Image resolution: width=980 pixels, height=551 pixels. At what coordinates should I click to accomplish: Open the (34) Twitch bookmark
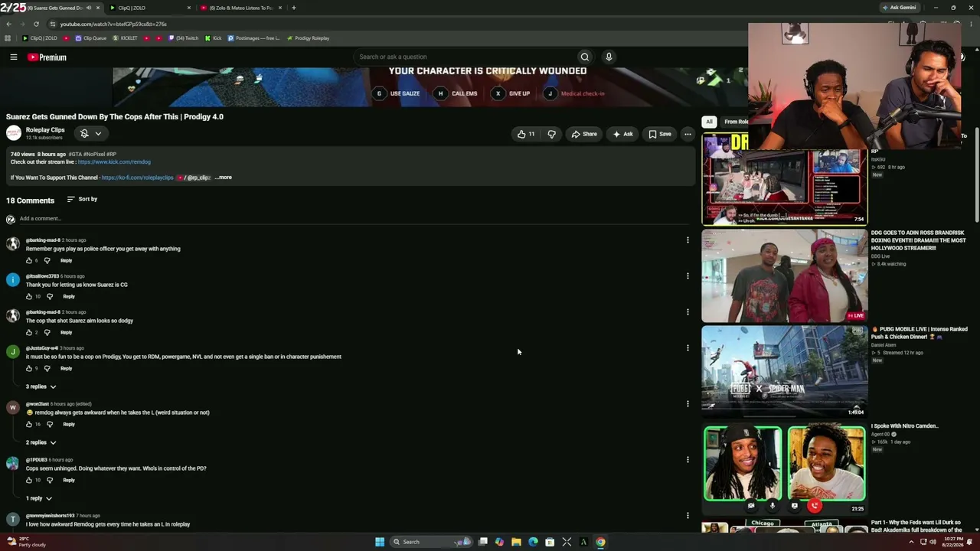[x=184, y=38]
